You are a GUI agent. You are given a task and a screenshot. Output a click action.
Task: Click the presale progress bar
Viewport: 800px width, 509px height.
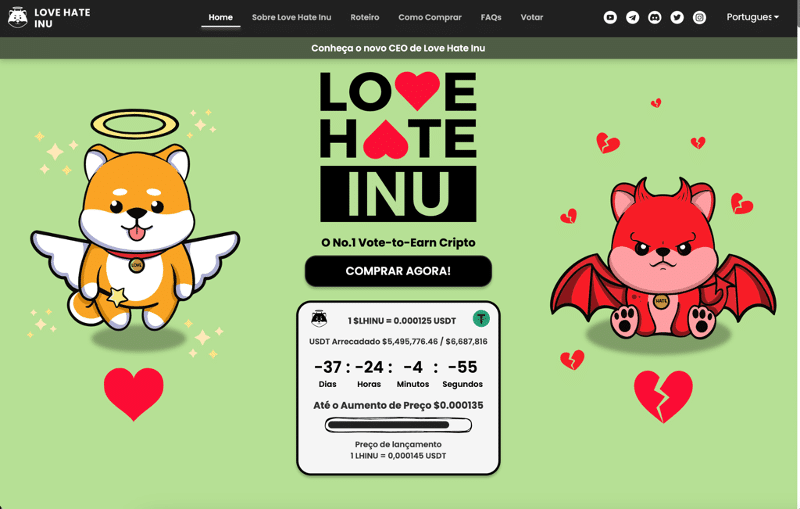coord(398,425)
